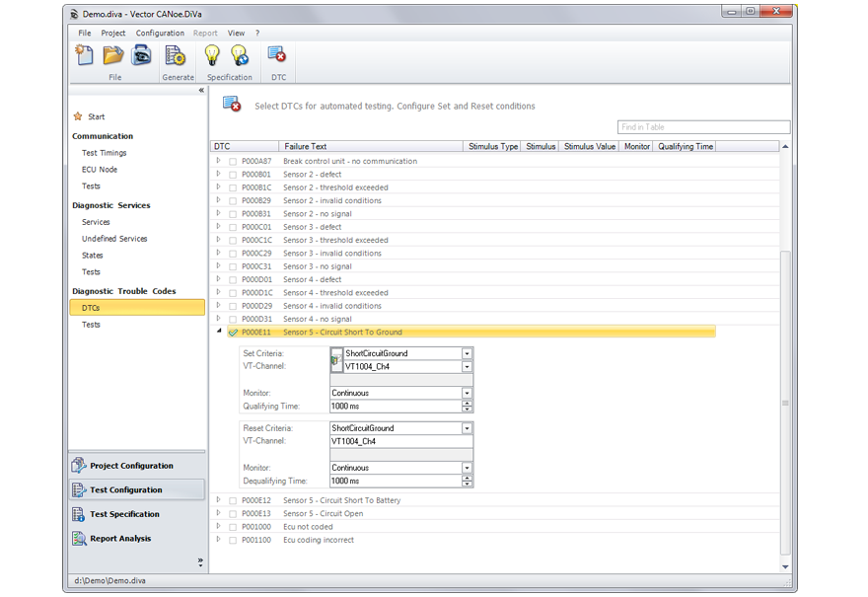Click the New file toolbar icon
The height and width of the screenshot is (597, 868).
tap(84, 55)
